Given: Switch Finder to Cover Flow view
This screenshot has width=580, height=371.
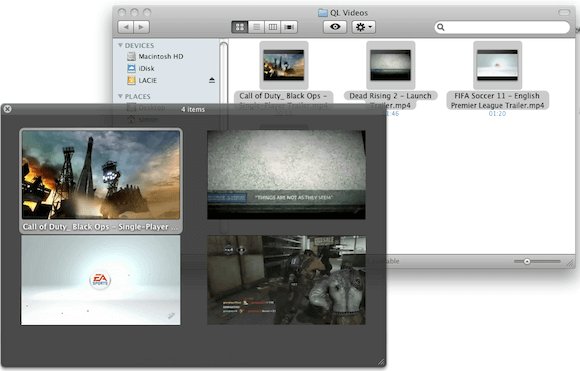Looking at the screenshot, I should point(289,27).
